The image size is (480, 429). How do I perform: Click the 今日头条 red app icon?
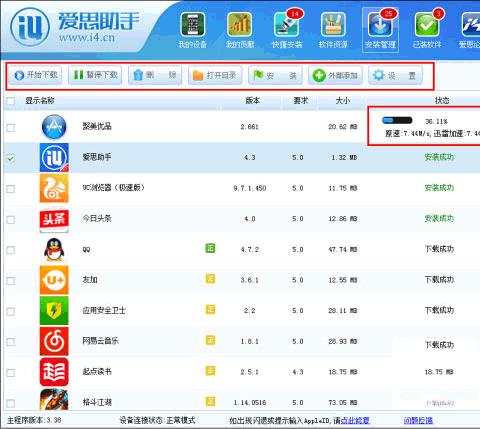point(54,219)
